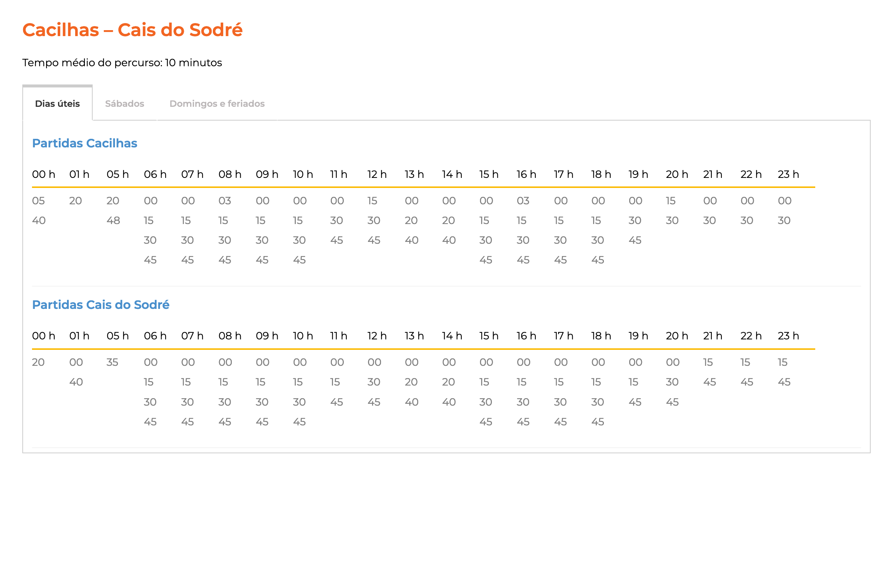
Task: Click the Cacilhas – Cais do Sodré heading
Action: pos(132,30)
